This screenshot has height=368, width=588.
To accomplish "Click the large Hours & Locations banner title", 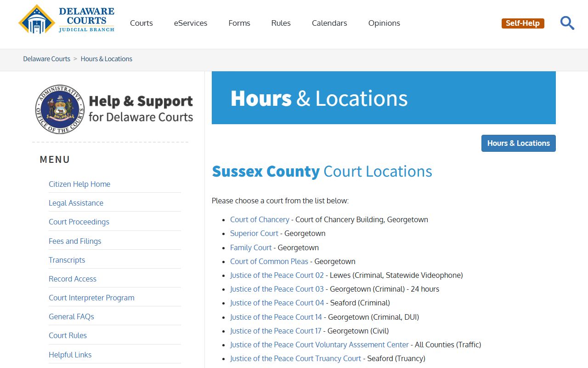I will (319, 98).
